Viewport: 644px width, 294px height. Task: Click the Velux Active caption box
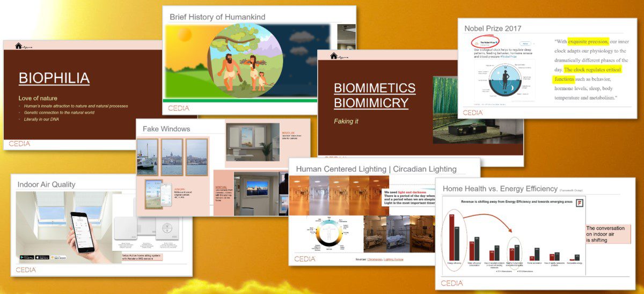[x=142, y=257]
